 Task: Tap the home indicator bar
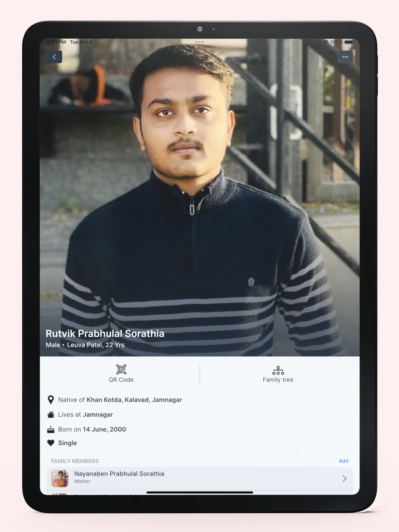click(x=200, y=493)
